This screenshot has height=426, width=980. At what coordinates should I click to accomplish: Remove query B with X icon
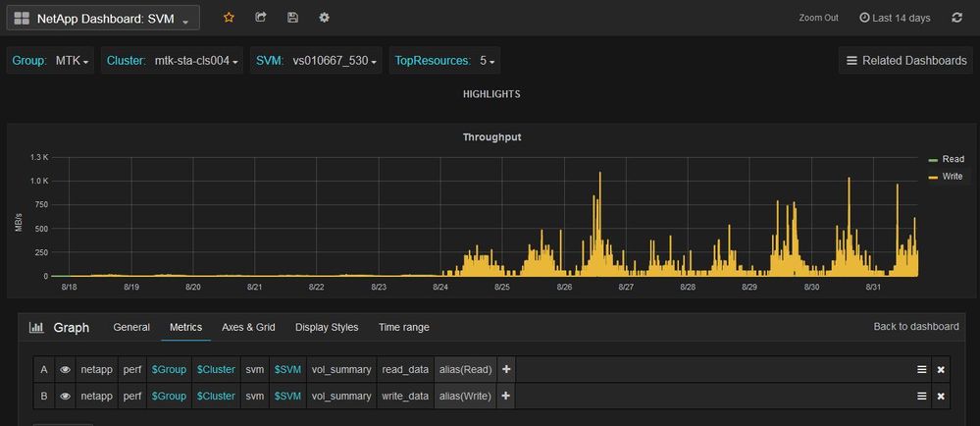click(x=941, y=397)
